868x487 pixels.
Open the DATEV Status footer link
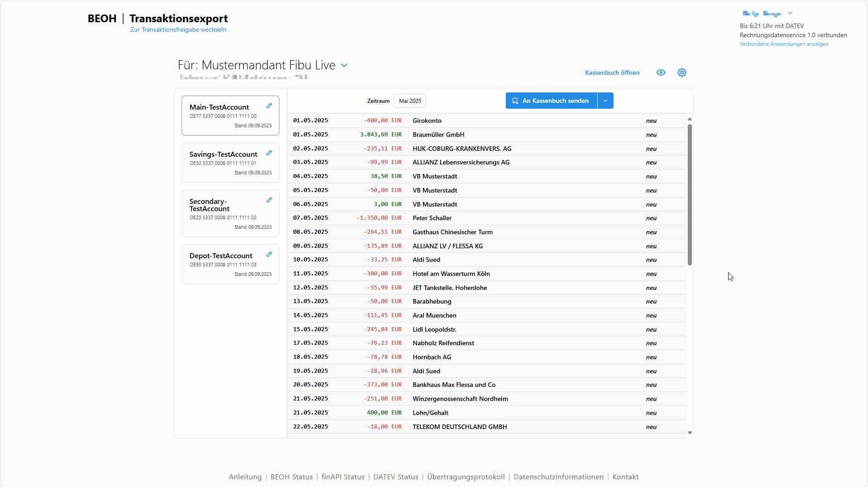[396, 477]
